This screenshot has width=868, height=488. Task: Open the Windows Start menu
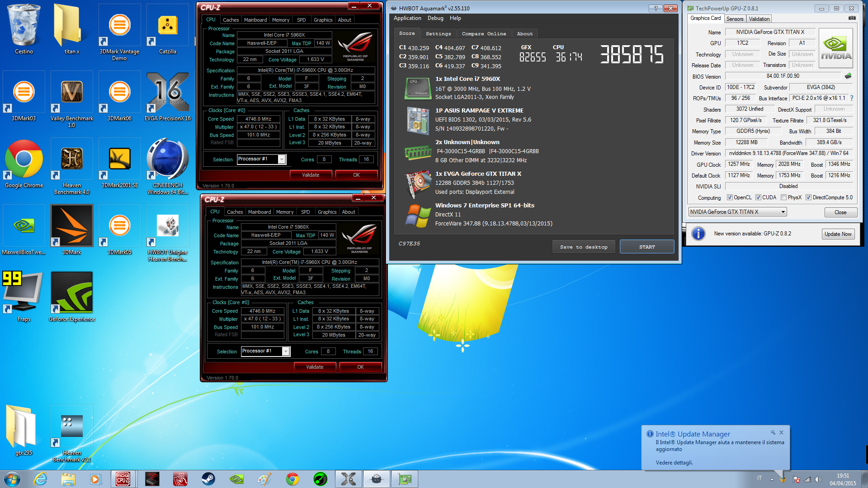coord(12,479)
